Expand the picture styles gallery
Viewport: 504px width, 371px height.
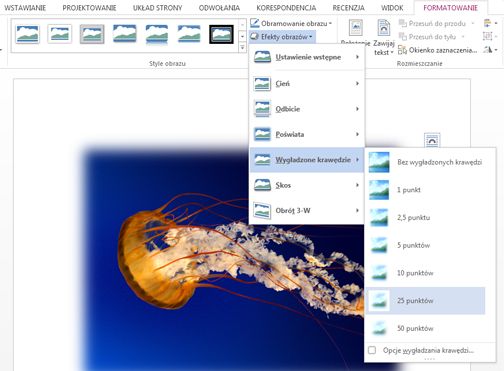pyautogui.click(x=242, y=48)
